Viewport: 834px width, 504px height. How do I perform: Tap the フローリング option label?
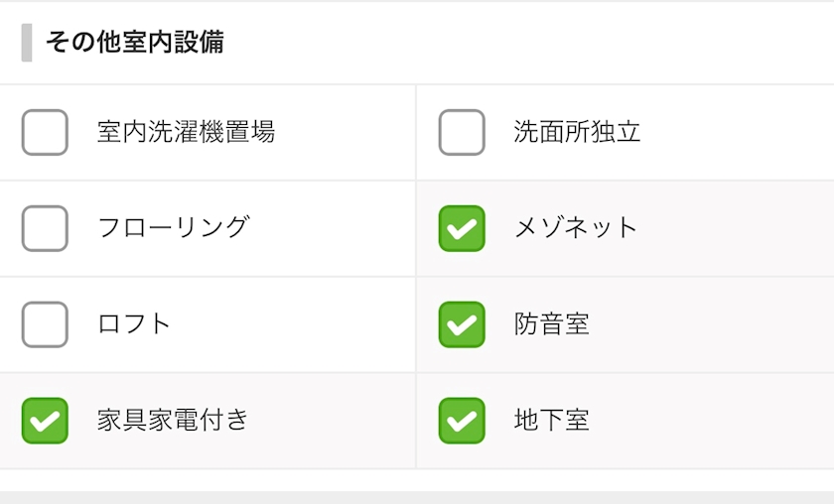click(173, 228)
